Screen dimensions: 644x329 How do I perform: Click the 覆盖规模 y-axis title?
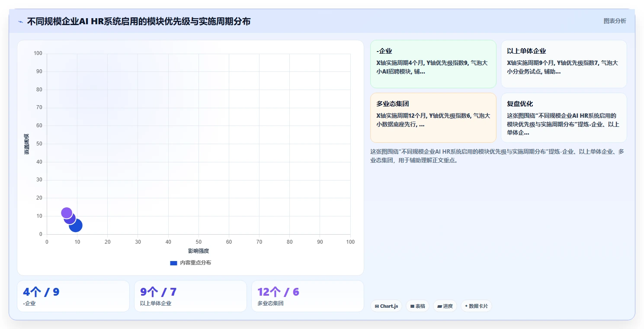27,144
